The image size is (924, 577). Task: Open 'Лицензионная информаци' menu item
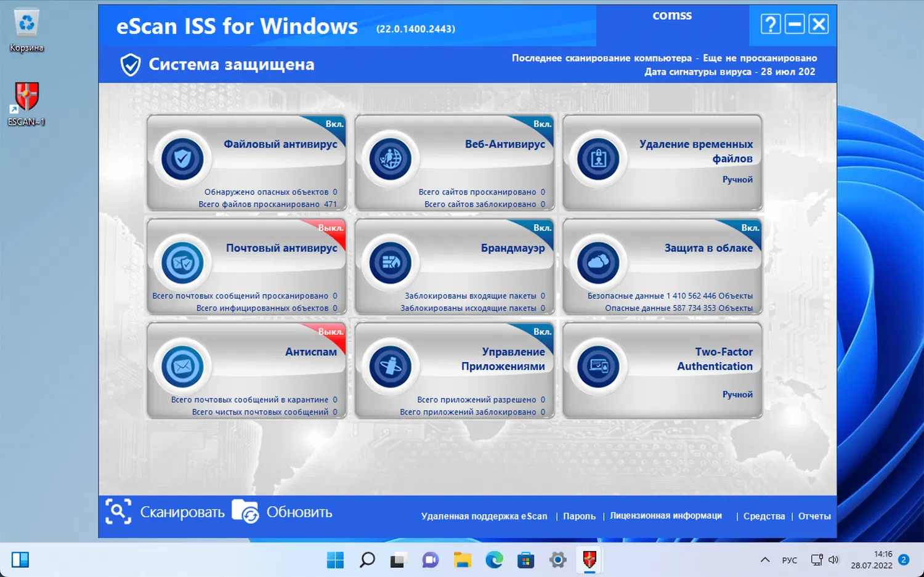coord(666,515)
